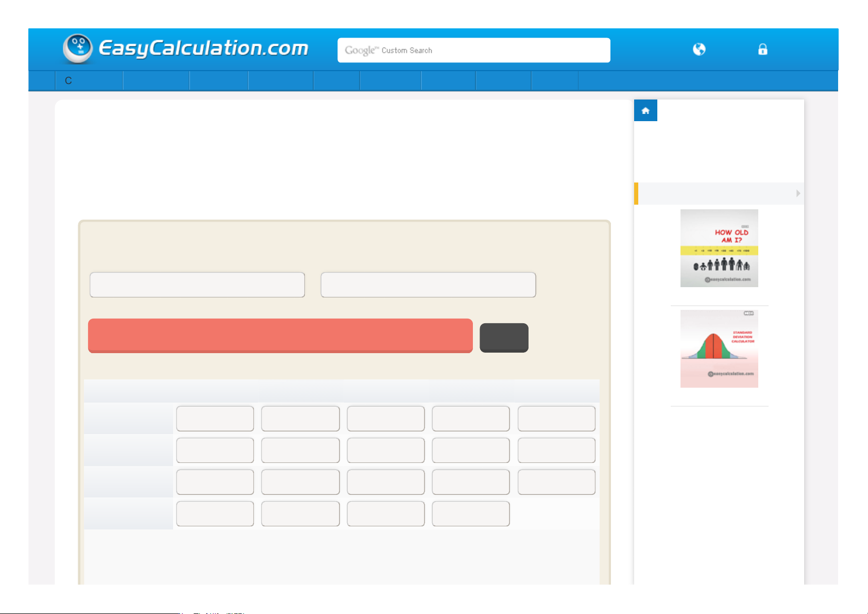Open the nav bar tab labeled C

click(x=89, y=81)
